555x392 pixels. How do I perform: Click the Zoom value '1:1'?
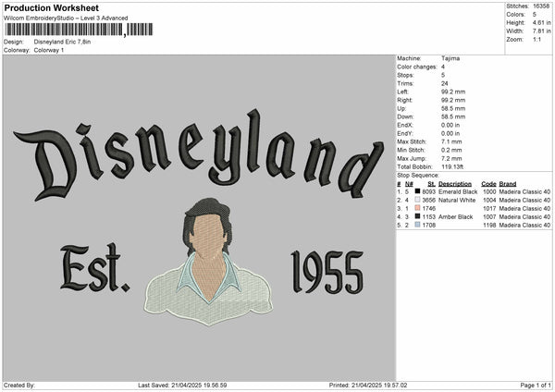pos(536,39)
